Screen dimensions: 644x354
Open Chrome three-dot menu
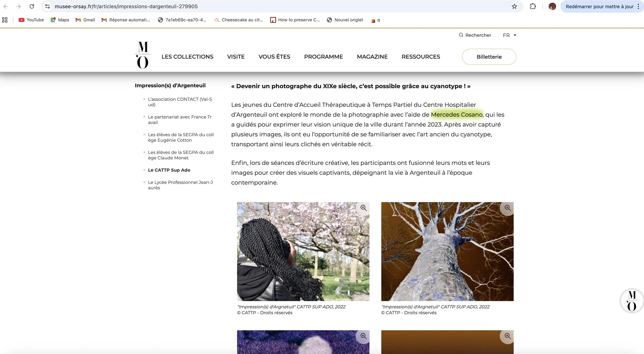pos(638,6)
